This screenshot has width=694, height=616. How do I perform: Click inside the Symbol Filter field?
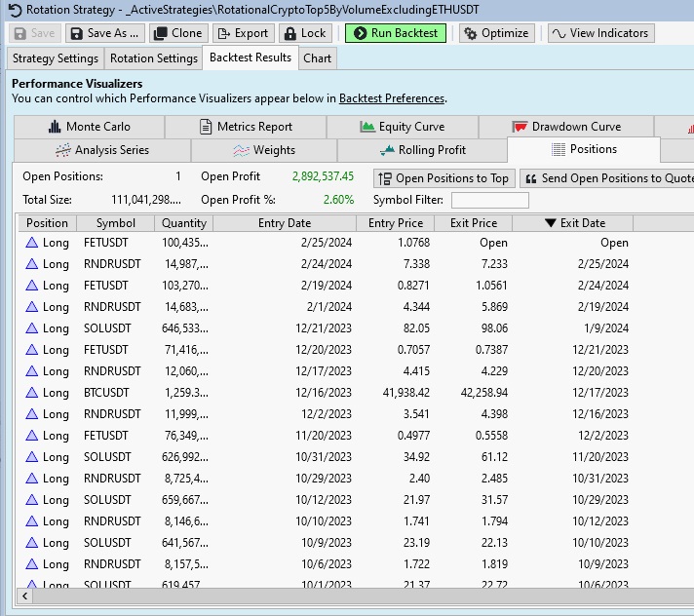pyautogui.click(x=489, y=200)
